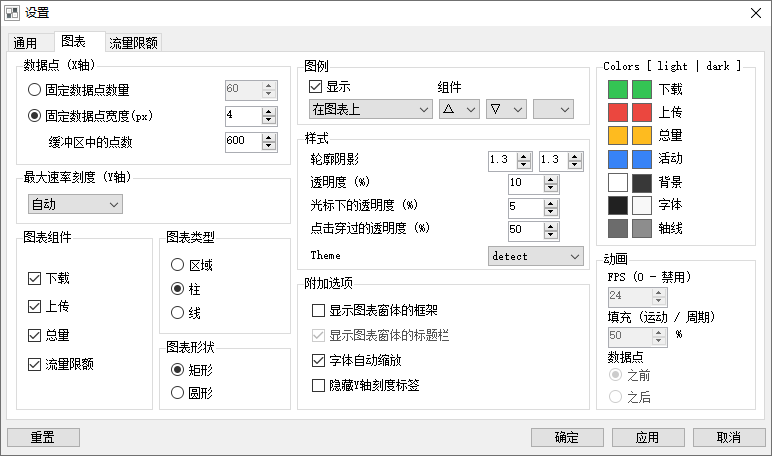The image size is (772, 456).
Task: Click the 重置 button
Action: [x=43, y=437]
